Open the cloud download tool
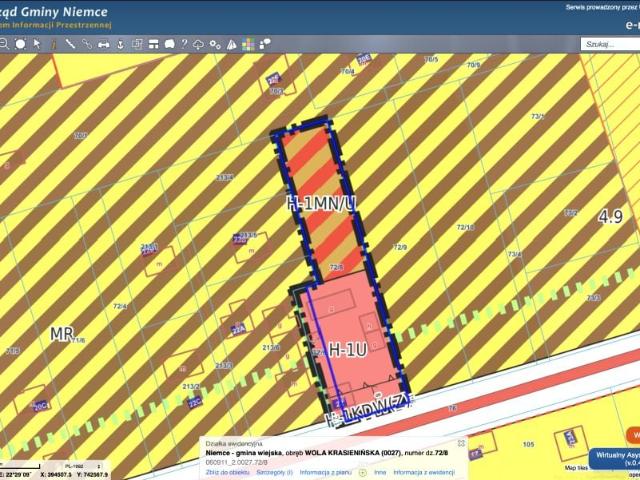Viewport: 640px width, 480px height. tap(198, 44)
